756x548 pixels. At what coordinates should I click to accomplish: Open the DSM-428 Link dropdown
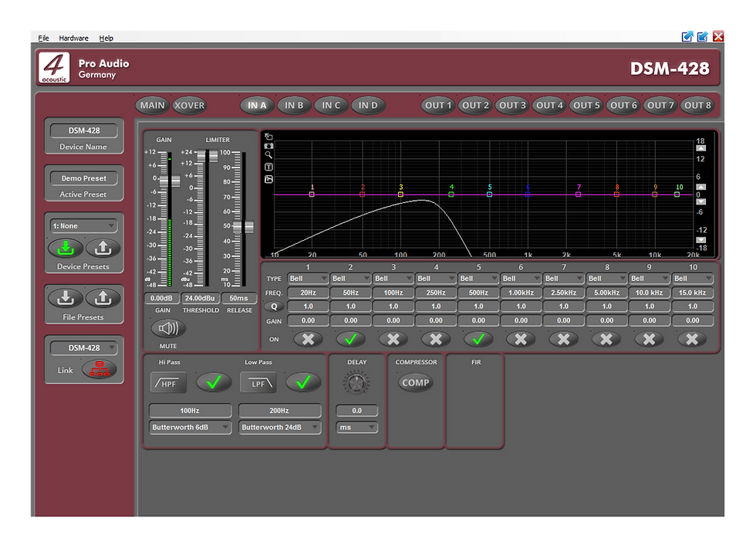pyautogui.click(x=83, y=348)
